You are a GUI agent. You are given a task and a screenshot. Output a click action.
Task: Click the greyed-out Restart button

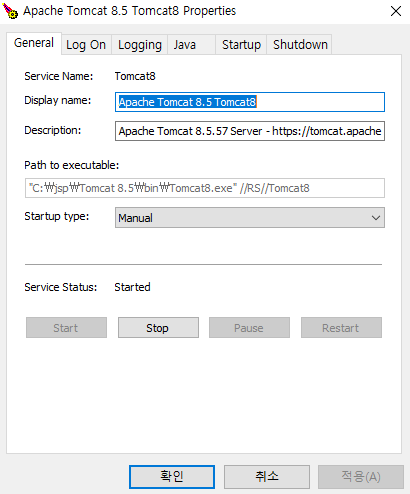(x=341, y=328)
